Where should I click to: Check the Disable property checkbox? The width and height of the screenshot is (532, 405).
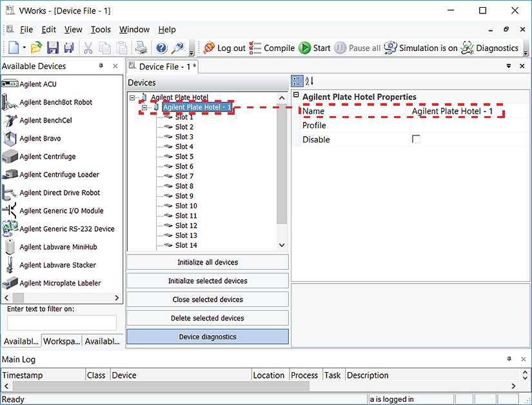[416, 139]
